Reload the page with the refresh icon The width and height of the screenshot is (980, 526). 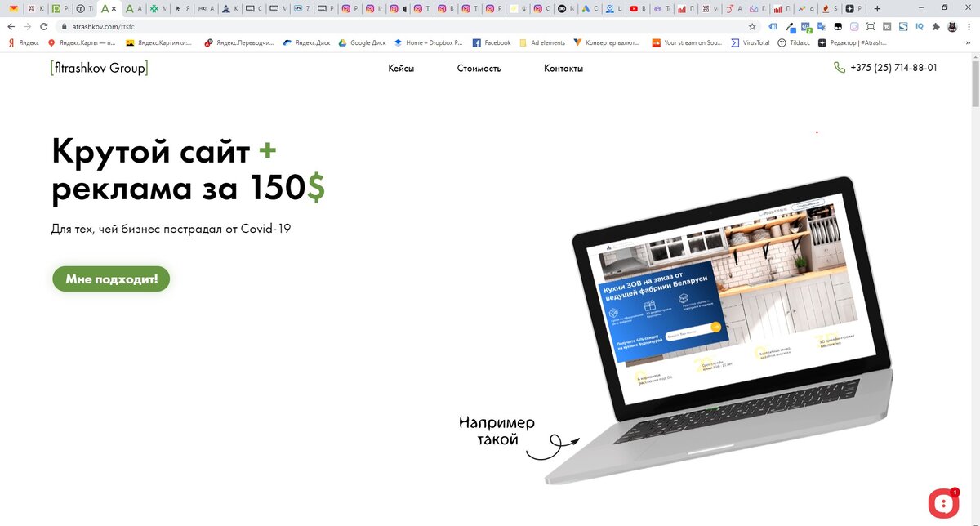point(43,26)
